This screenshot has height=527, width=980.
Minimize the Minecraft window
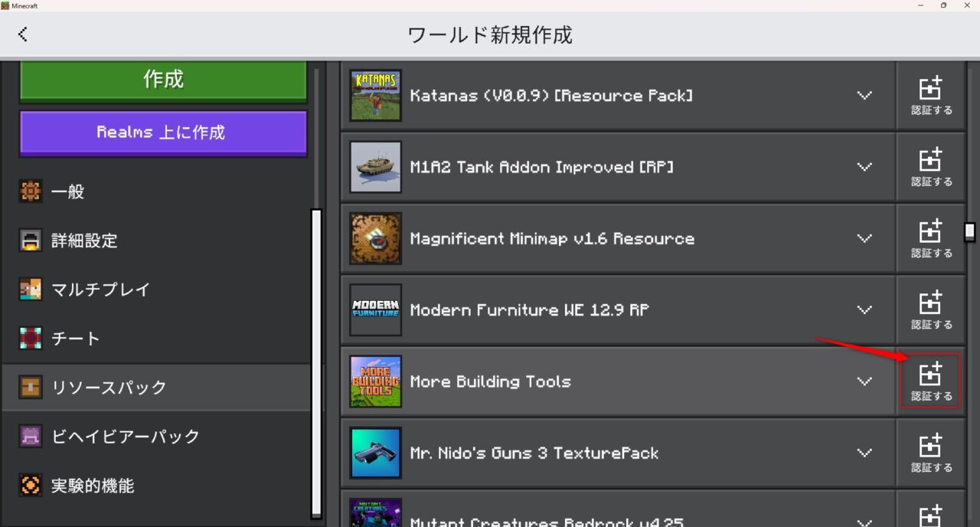(920, 5)
